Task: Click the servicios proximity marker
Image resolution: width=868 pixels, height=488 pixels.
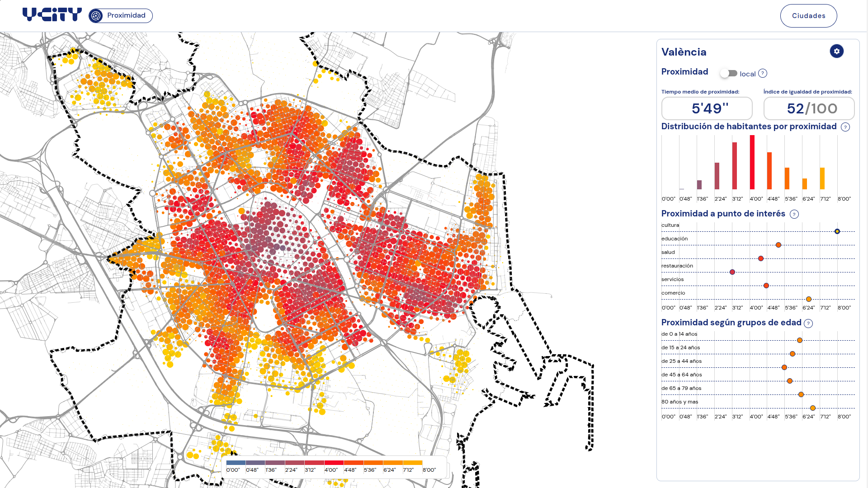Action: click(x=766, y=286)
